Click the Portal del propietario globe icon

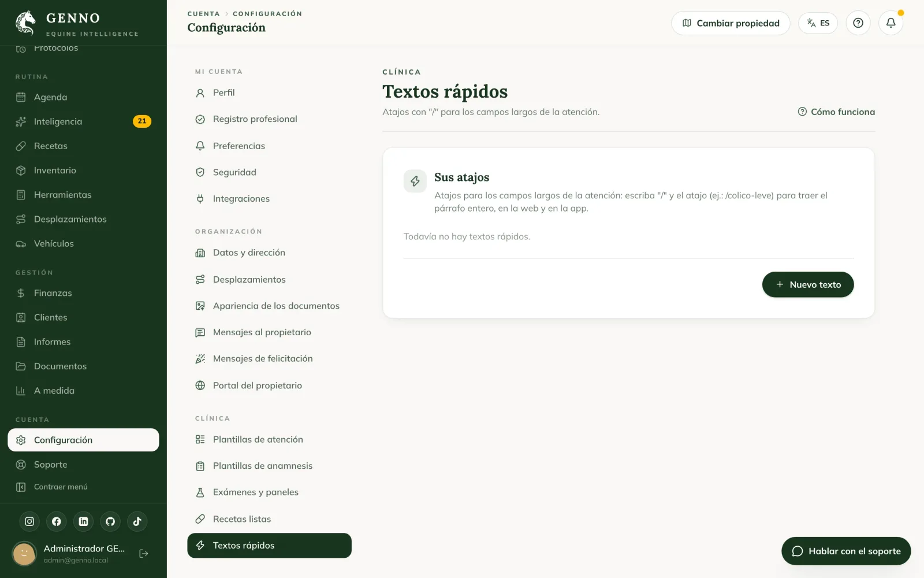click(200, 386)
